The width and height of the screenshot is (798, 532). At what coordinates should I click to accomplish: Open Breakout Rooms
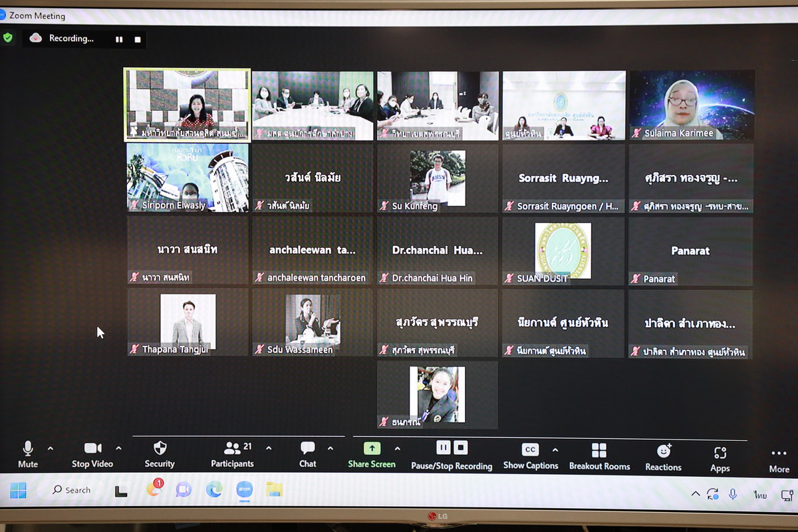tap(599, 458)
